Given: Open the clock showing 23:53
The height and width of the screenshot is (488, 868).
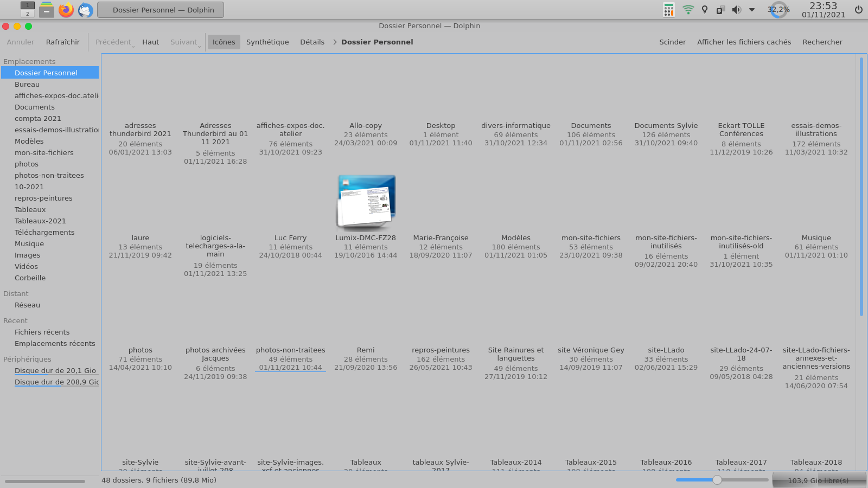Looking at the screenshot, I should pos(824,10).
